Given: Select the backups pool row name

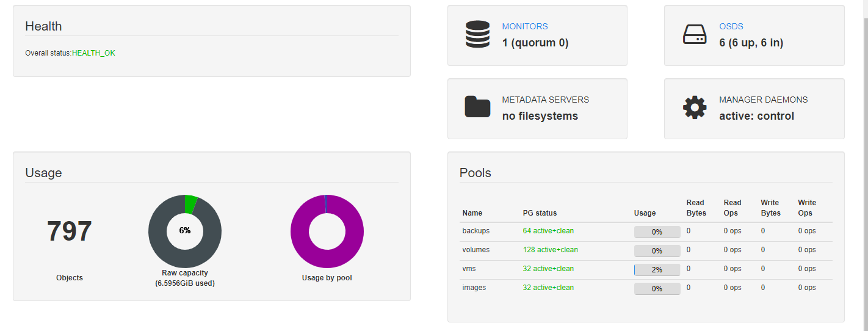Looking at the screenshot, I should point(476,231).
